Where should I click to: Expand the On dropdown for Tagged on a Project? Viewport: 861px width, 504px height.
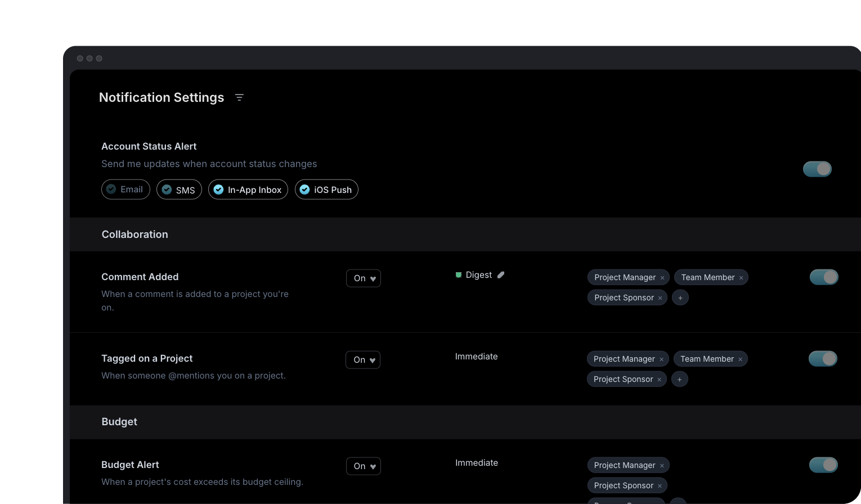(363, 360)
